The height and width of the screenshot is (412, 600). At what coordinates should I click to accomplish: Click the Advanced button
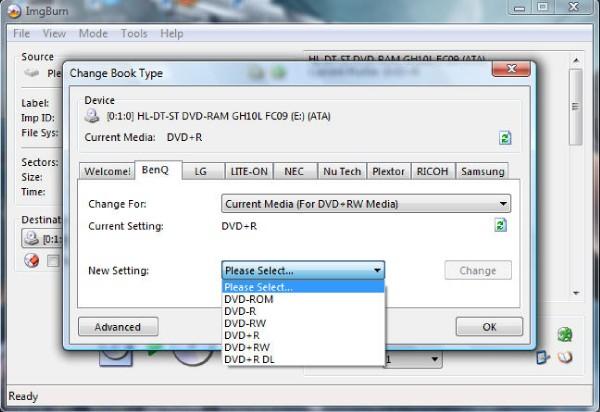coord(118,327)
